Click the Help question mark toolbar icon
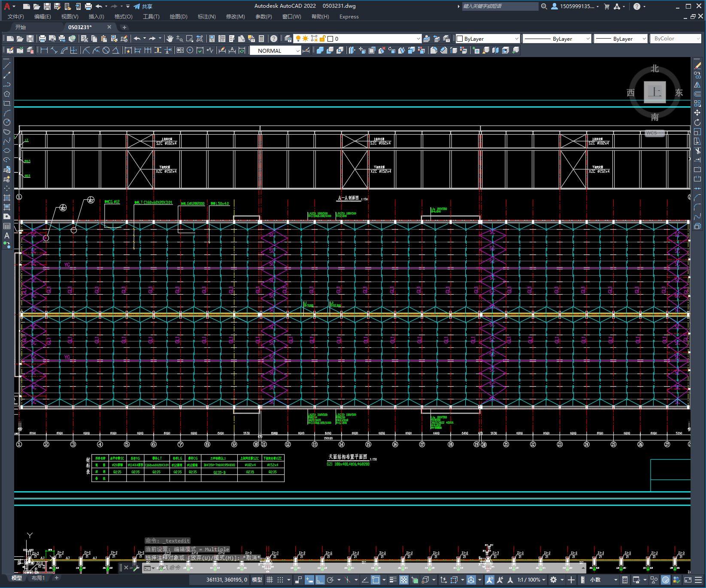The width and height of the screenshot is (706, 588). click(274, 39)
